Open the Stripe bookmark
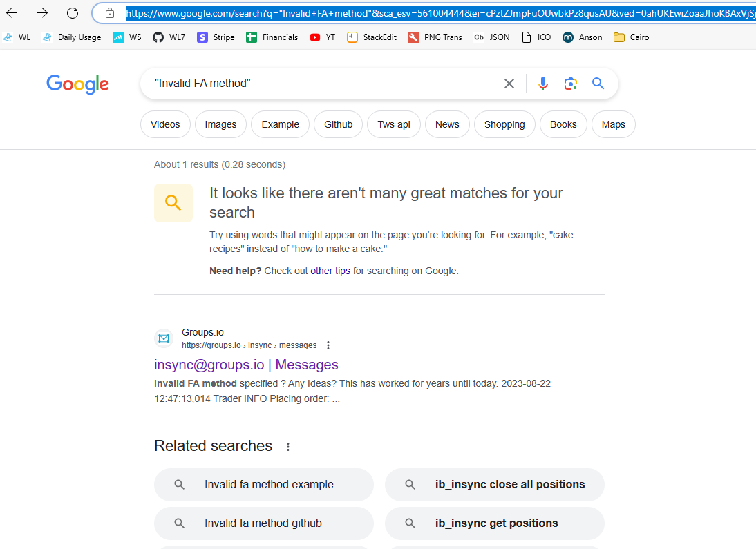This screenshot has height=549, width=756. pyautogui.click(x=216, y=37)
